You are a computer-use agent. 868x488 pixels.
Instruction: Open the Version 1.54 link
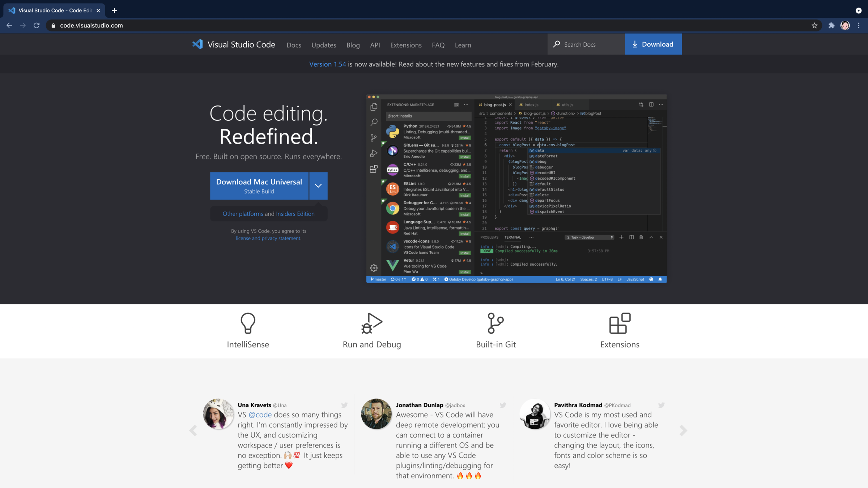click(327, 64)
